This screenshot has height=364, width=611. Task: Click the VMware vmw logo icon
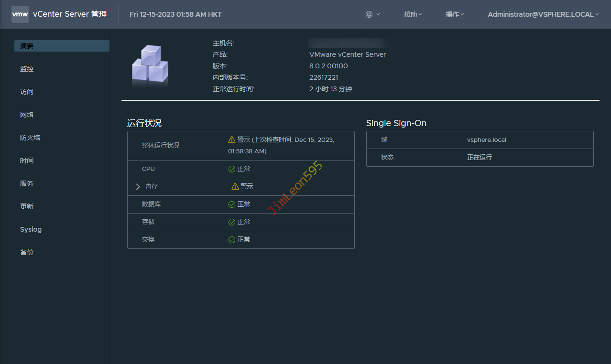[20, 14]
